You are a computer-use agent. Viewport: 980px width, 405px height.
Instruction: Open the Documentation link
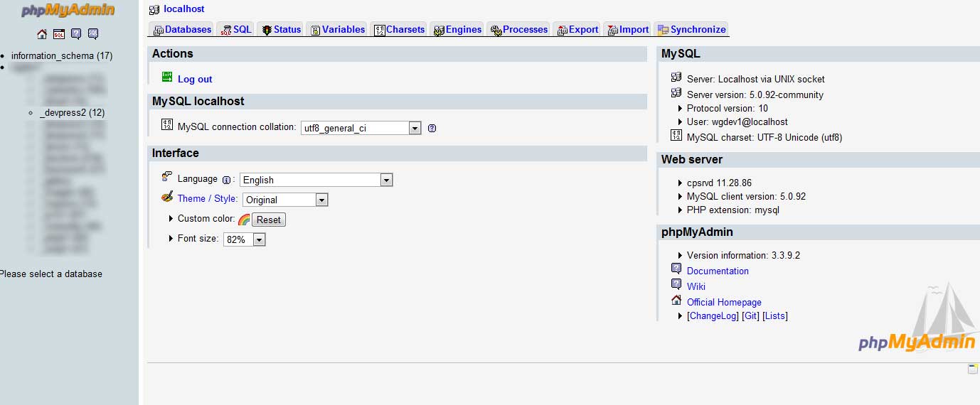point(718,271)
